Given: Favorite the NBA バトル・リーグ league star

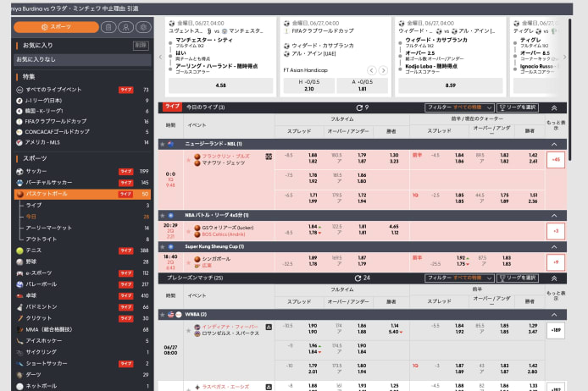Looking at the screenshot, I should coord(163,215).
